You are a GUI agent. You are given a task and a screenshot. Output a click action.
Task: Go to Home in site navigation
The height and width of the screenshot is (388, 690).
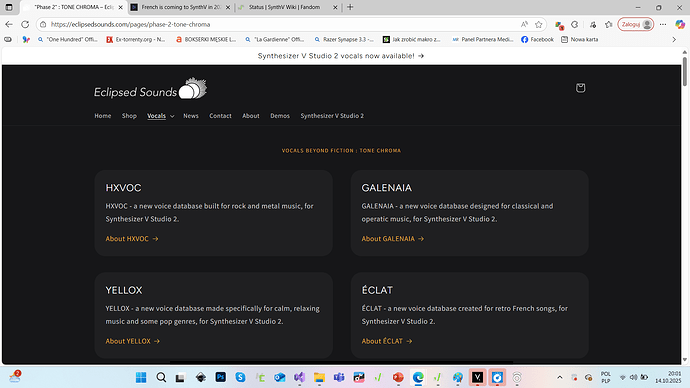click(103, 116)
